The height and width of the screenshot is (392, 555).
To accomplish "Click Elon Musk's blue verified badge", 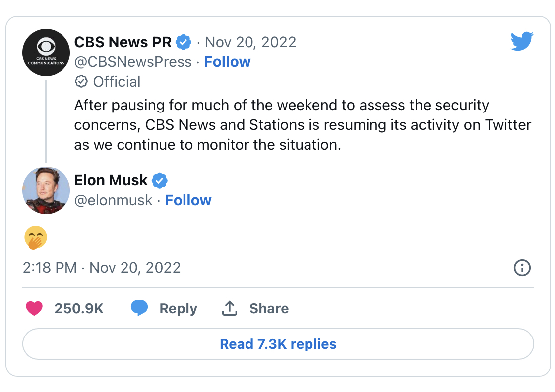I will pyautogui.click(x=159, y=180).
